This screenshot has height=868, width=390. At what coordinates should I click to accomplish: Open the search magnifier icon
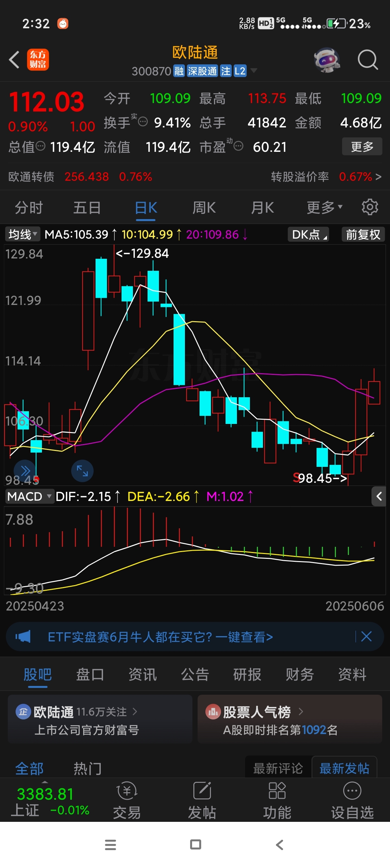coord(368,60)
